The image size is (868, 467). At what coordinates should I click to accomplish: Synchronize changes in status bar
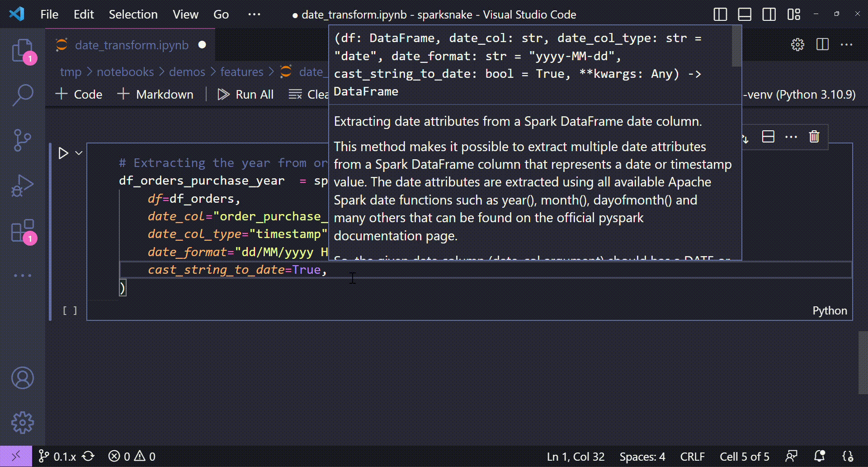(x=89, y=456)
